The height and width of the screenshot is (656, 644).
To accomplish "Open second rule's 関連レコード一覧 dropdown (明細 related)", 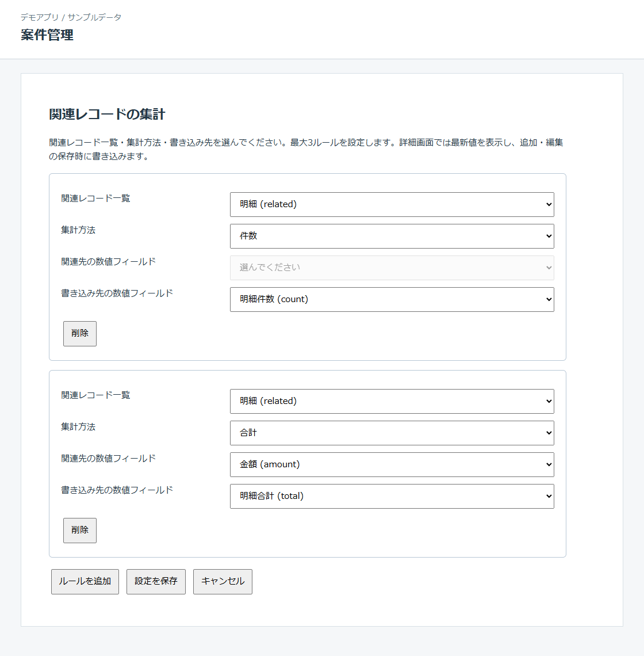I will pos(392,401).
